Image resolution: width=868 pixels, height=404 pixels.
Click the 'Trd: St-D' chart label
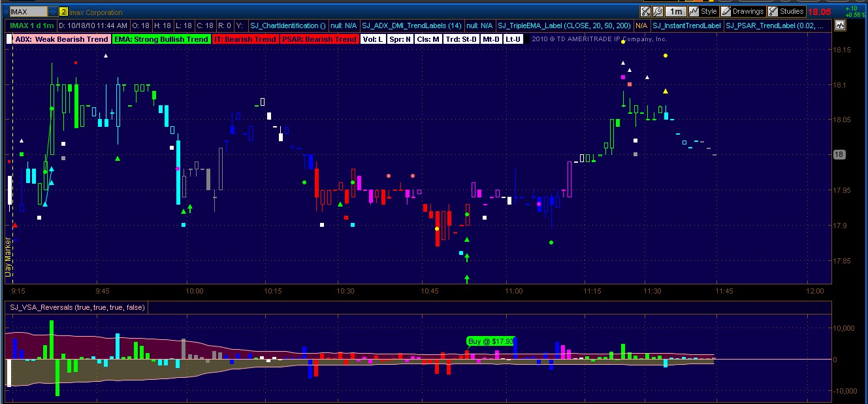461,39
